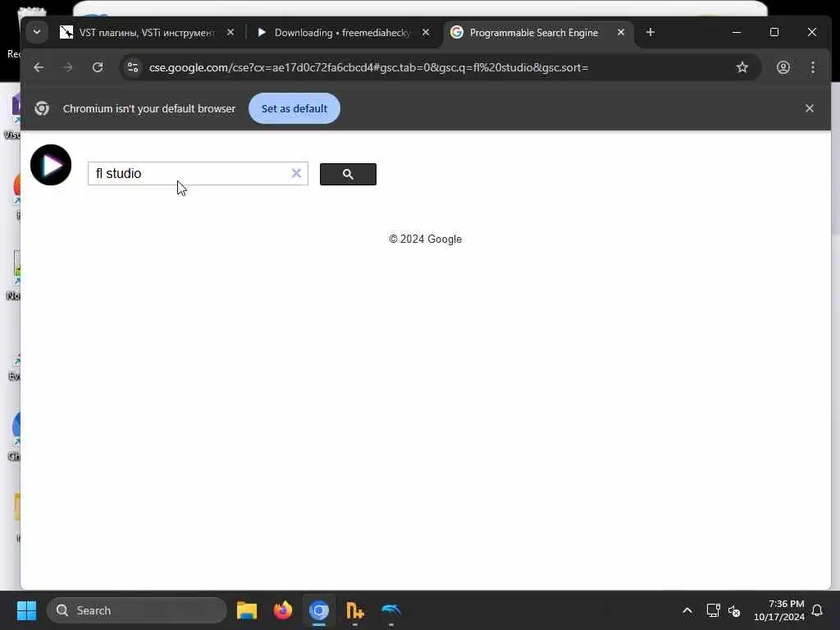Viewport: 840px width, 630px height.
Task: Click Set as default button
Action: click(294, 108)
